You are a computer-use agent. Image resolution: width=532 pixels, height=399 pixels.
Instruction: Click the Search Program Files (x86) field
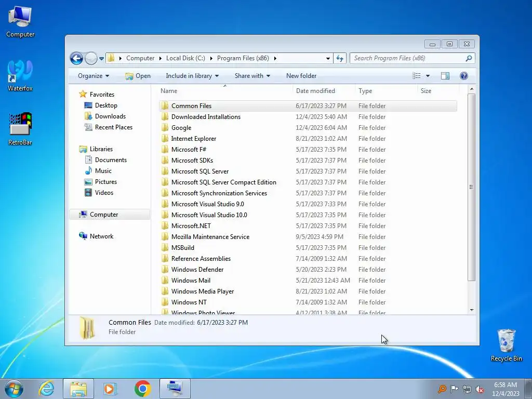412,58
